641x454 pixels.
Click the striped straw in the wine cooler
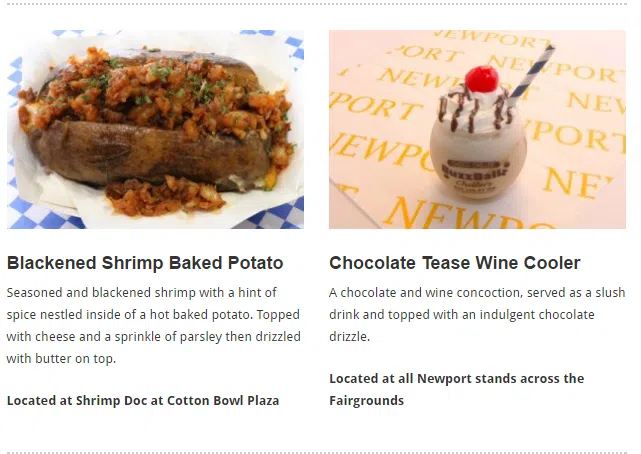click(531, 76)
